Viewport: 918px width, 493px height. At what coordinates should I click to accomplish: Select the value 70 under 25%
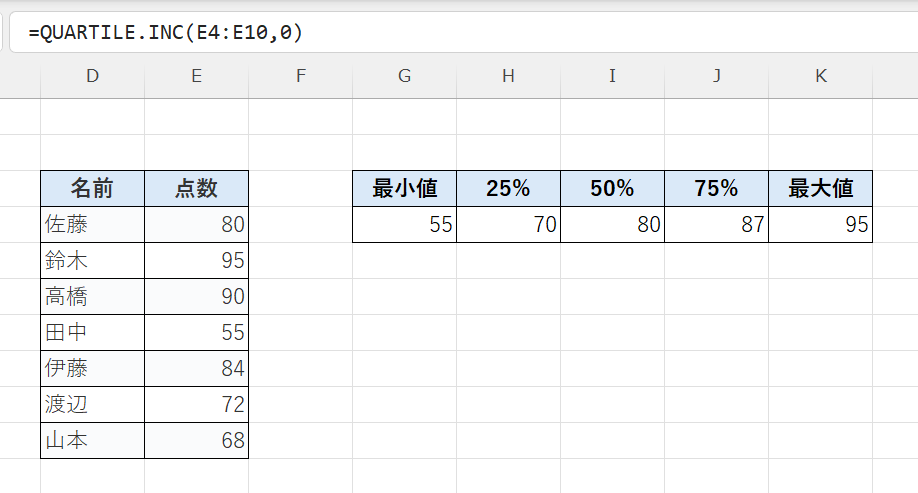click(508, 224)
